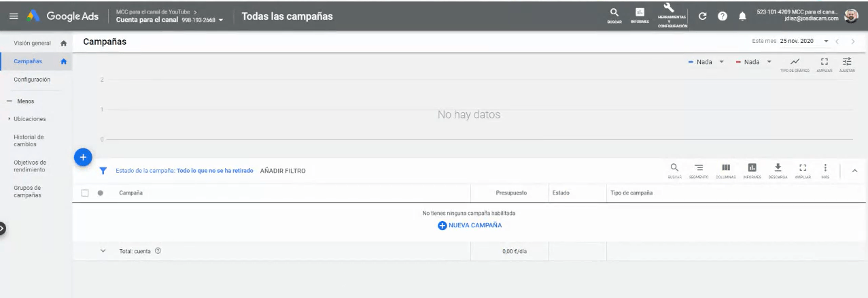
Task: Sort by Presupuesto column header
Action: [x=511, y=193]
